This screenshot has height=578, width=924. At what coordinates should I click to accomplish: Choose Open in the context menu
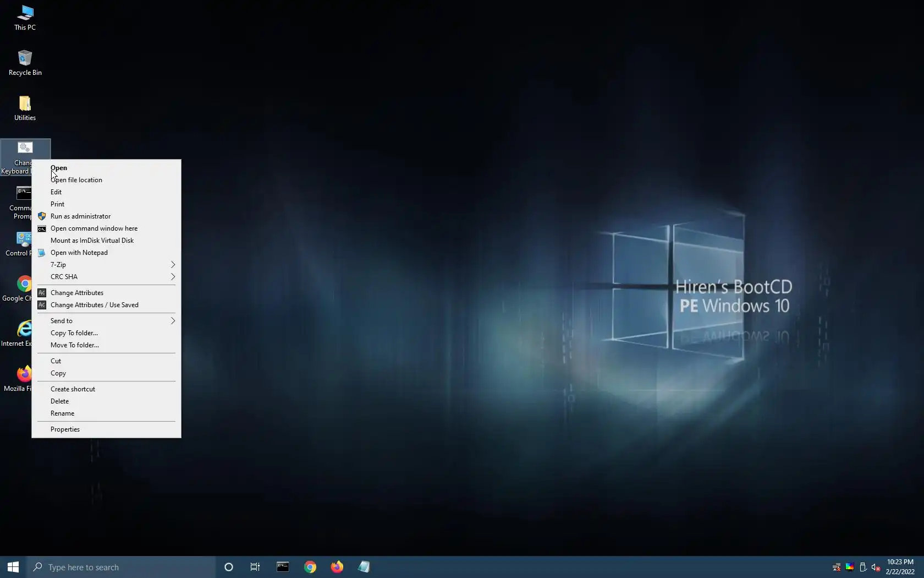click(106, 168)
